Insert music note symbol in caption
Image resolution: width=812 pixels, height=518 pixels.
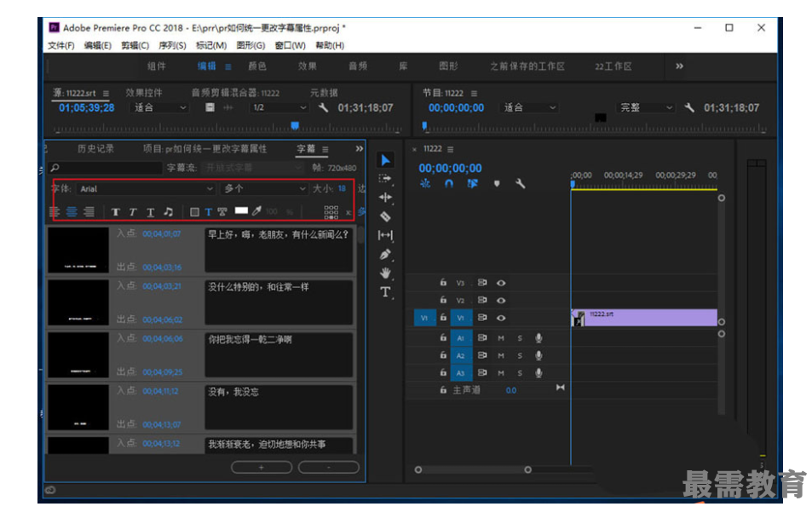pos(168,211)
